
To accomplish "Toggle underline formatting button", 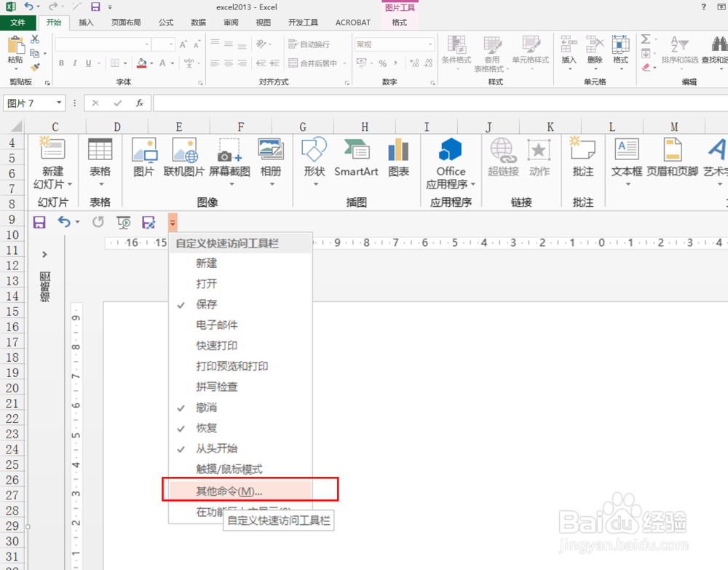I will (88, 63).
